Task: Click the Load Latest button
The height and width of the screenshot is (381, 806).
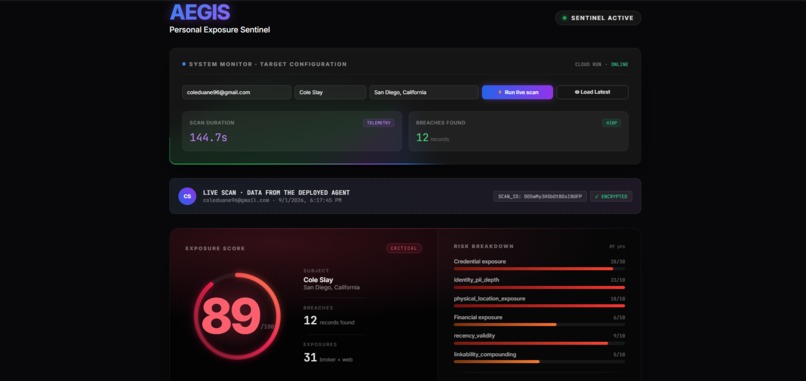Action: coord(592,93)
